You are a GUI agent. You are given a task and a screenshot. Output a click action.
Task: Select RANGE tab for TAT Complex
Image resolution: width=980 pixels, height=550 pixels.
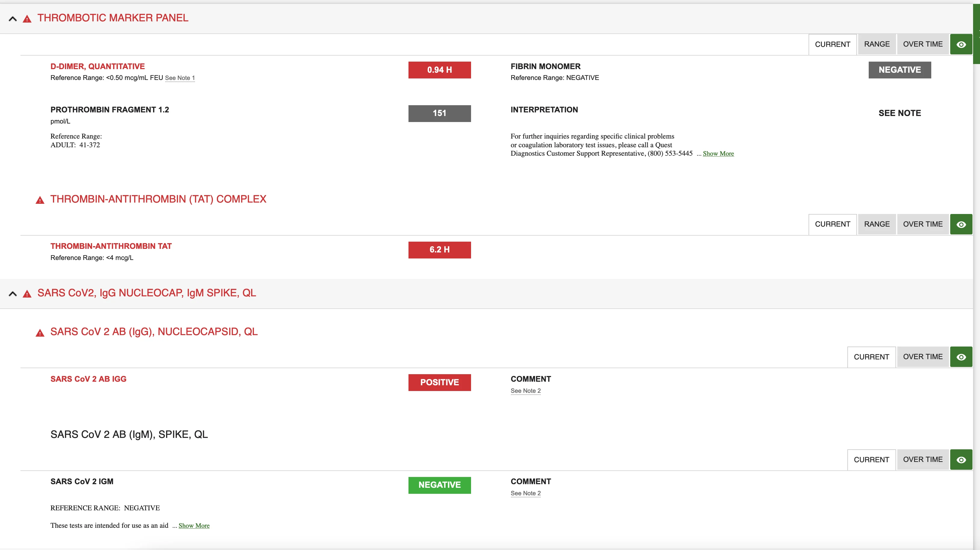click(877, 224)
